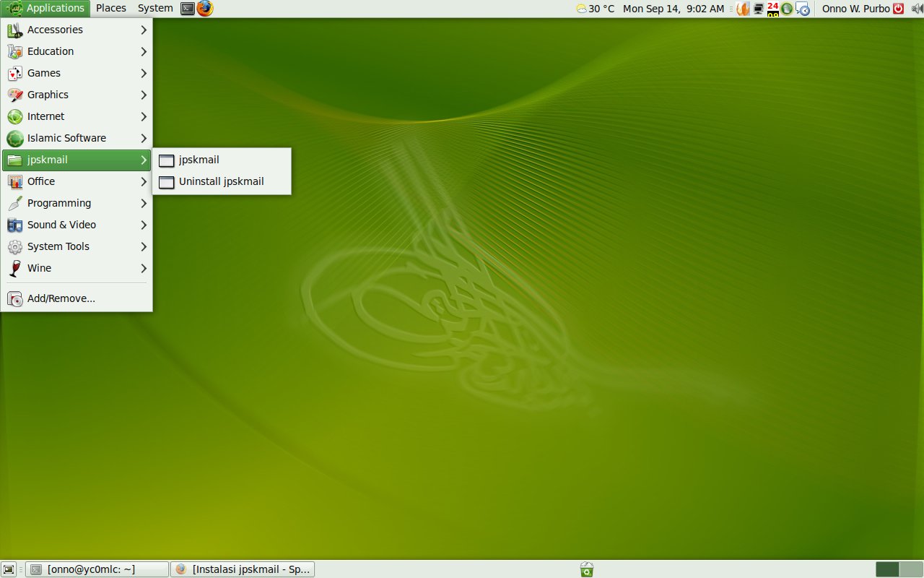Launch Firefox from the top panel
Image resolution: width=924 pixels, height=578 pixels.
tap(205, 9)
